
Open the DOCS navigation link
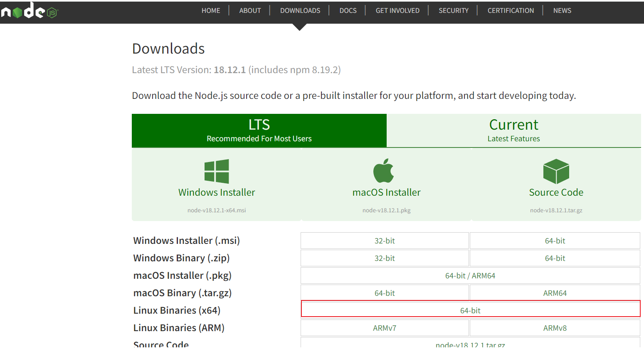[348, 11]
